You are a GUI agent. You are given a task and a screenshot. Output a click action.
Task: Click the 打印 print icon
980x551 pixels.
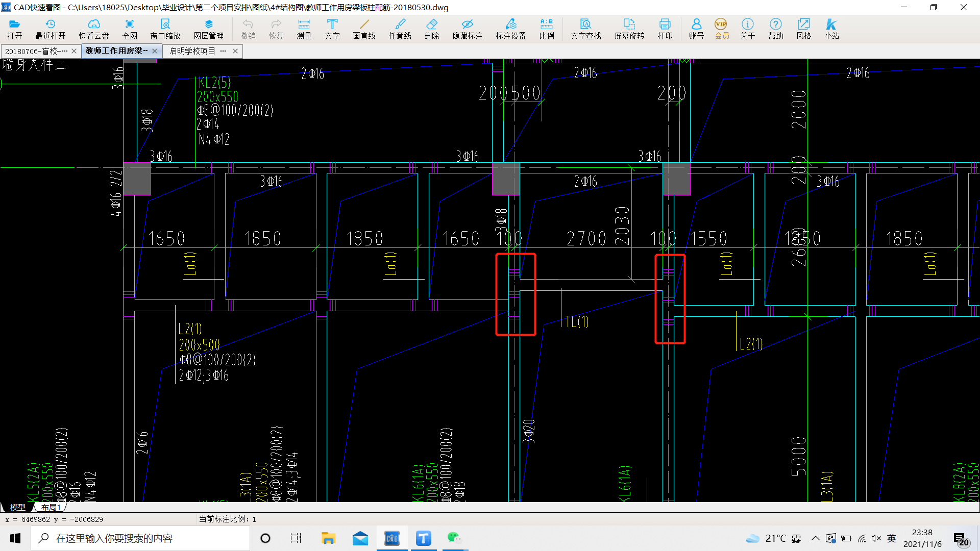tap(665, 29)
